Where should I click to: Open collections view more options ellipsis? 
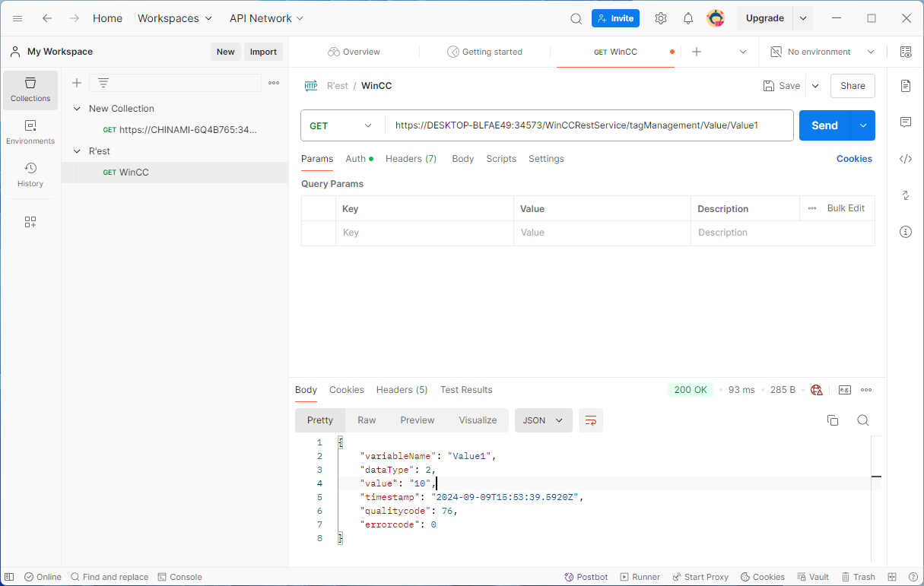274,83
